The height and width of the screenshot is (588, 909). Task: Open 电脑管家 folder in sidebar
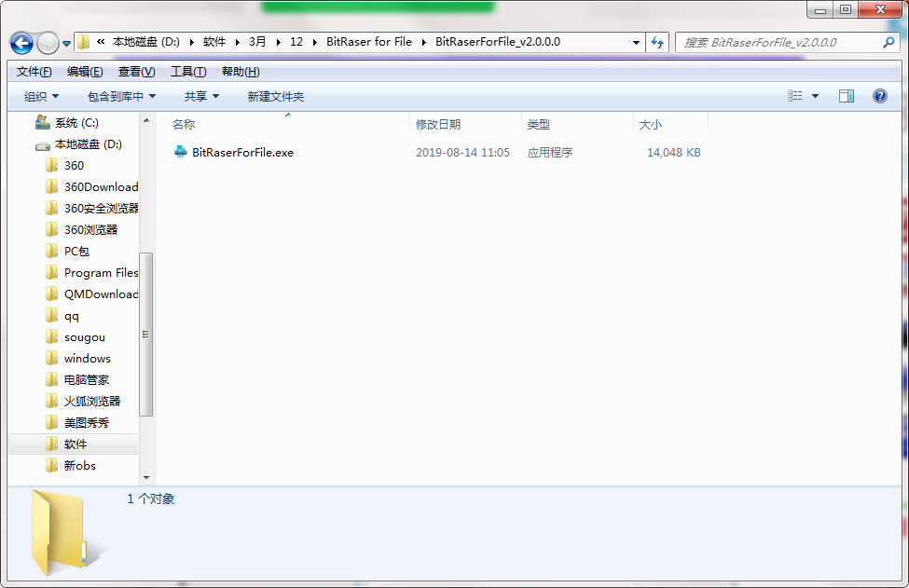[87, 380]
